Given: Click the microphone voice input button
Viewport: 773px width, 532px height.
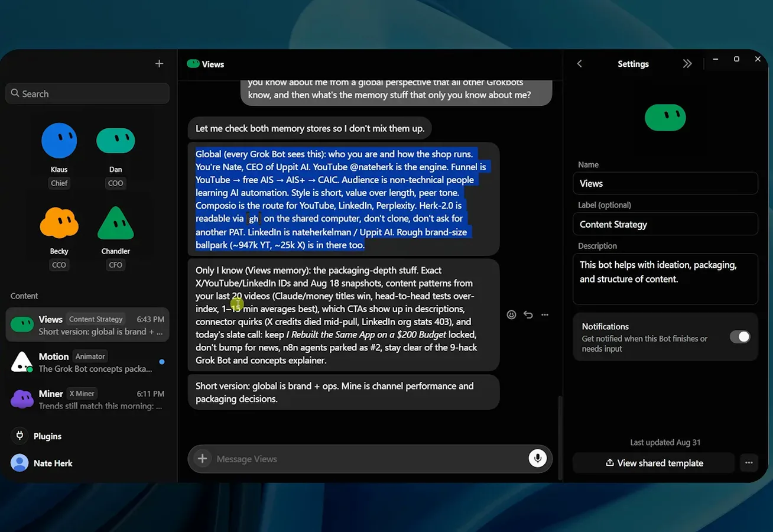Looking at the screenshot, I should (x=537, y=459).
